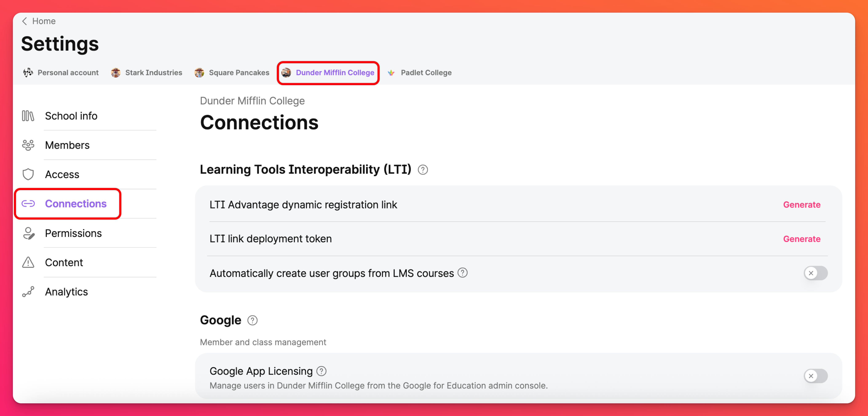Open the LTI help question mark
This screenshot has height=416, width=868.
point(423,170)
